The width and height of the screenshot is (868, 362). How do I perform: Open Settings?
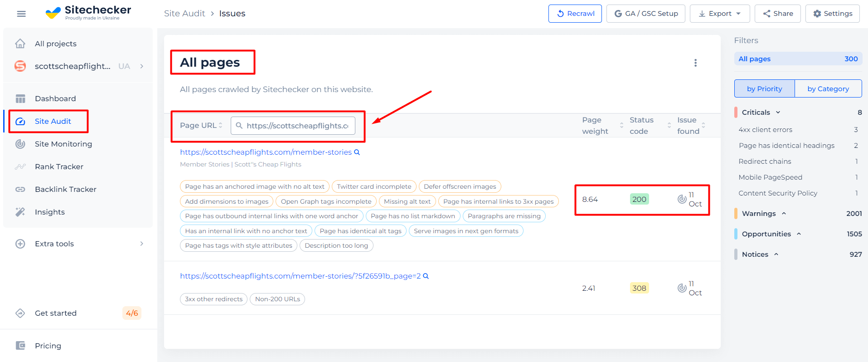[x=832, y=14]
